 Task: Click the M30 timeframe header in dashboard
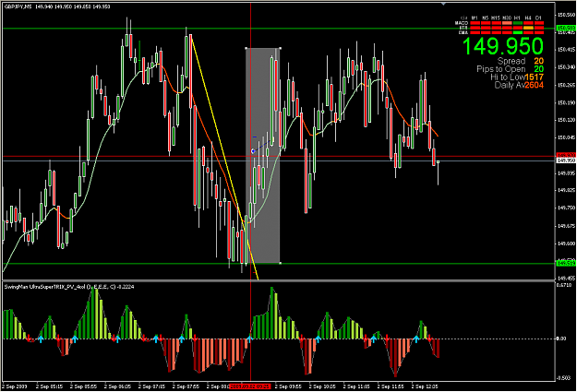pyautogui.click(x=507, y=18)
